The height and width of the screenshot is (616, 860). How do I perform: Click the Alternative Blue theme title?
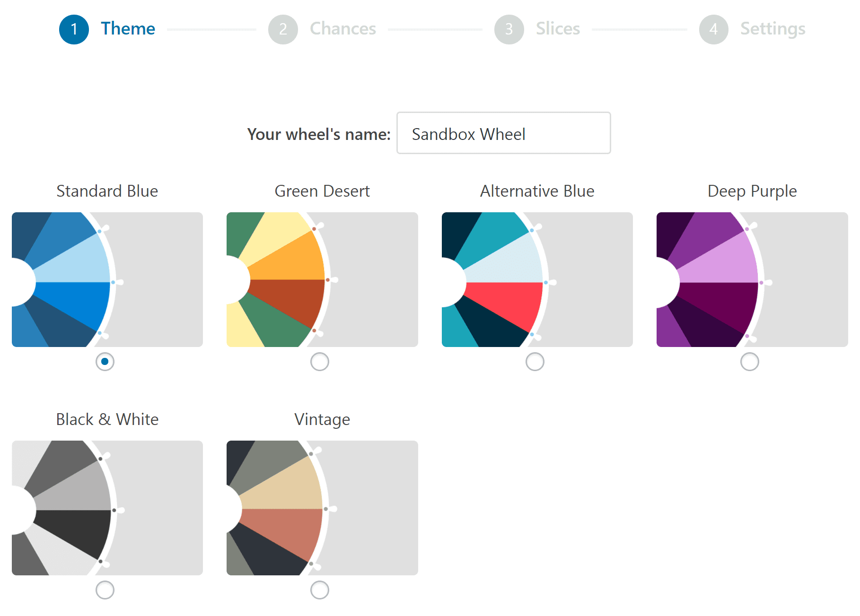coord(537,191)
